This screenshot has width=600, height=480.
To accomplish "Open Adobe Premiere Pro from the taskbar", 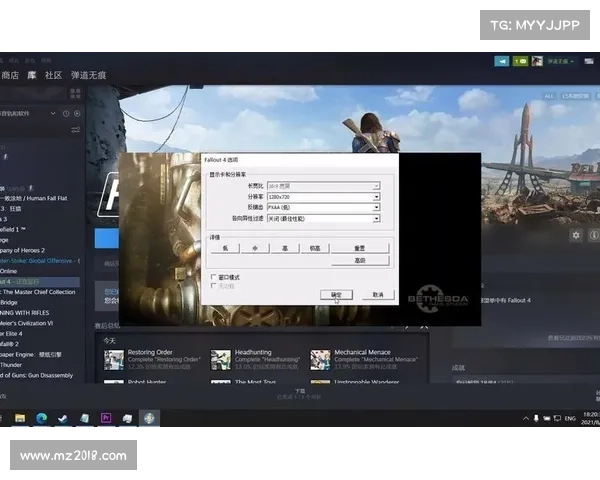I will [x=106, y=418].
